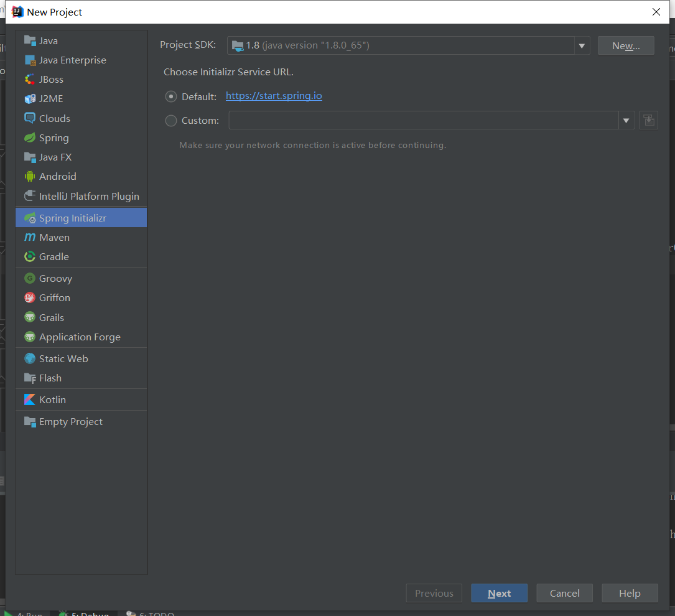Image resolution: width=675 pixels, height=616 pixels.
Task: Select the JBoss label text
Action: point(51,80)
